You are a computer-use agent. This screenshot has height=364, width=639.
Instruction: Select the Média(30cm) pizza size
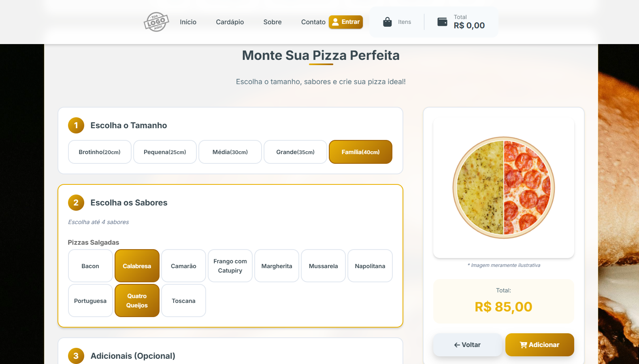pos(230,152)
